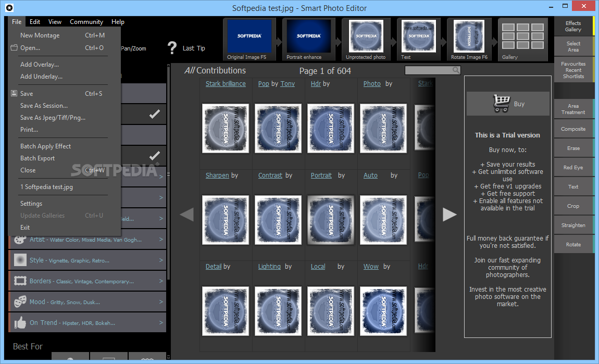The image size is (599, 364).
Task: Open the Gallery grid icon
Action: tap(522, 36)
